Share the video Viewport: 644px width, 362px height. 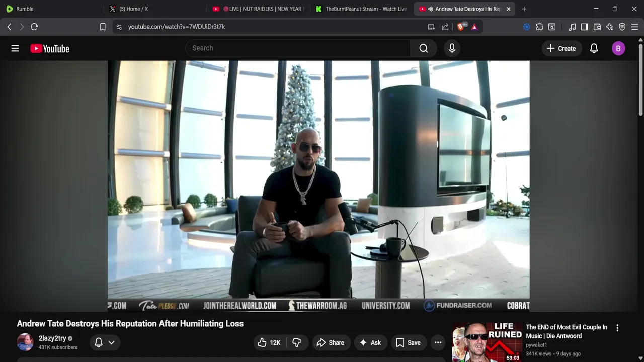pyautogui.click(x=330, y=343)
